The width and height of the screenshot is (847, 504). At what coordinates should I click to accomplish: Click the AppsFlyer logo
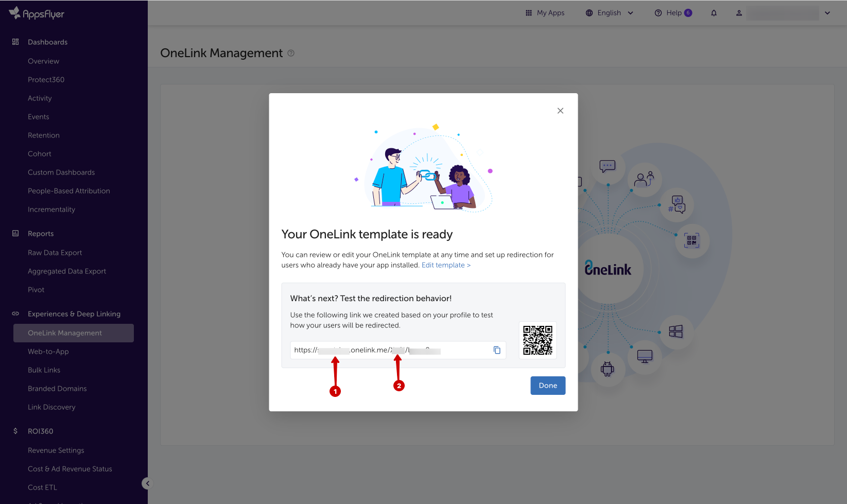[37, 13]
